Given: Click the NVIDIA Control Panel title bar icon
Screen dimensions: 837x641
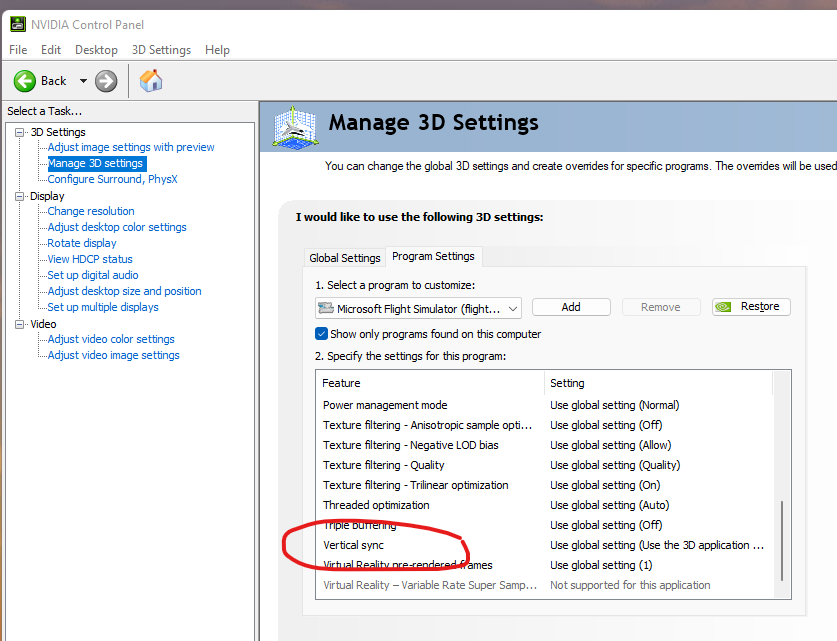Looking at the screenshot, I should click(x=18, y=25).
